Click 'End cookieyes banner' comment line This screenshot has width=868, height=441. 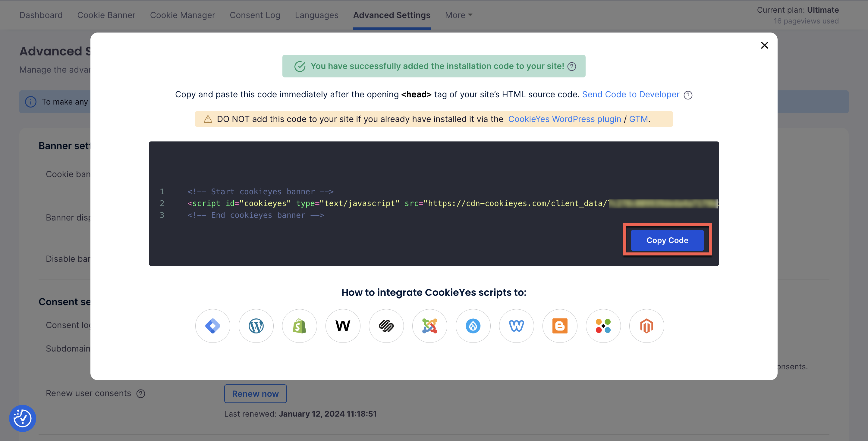256,215
